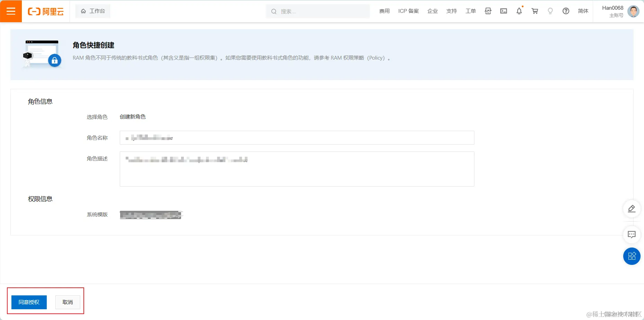The image size is (644, 320).
Task: Click the 角色描述 description textarea
Action: click(x=297, y=169)
